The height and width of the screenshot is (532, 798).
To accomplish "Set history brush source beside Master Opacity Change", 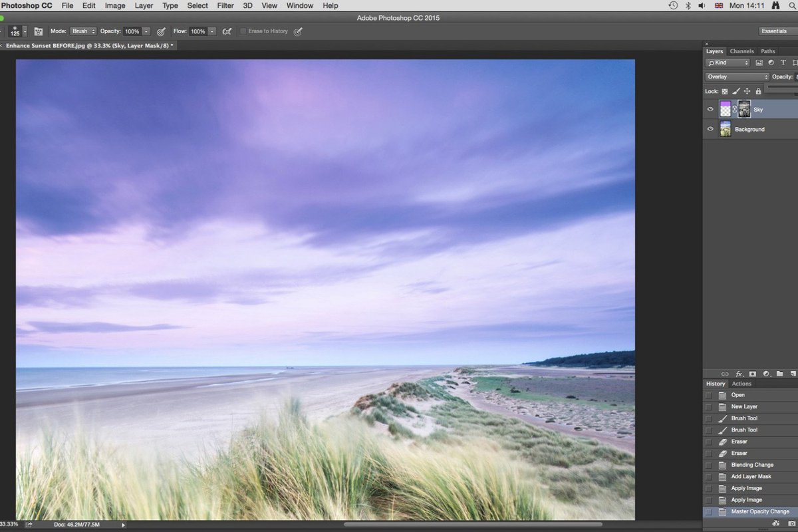I will click(x=709, y=511).
